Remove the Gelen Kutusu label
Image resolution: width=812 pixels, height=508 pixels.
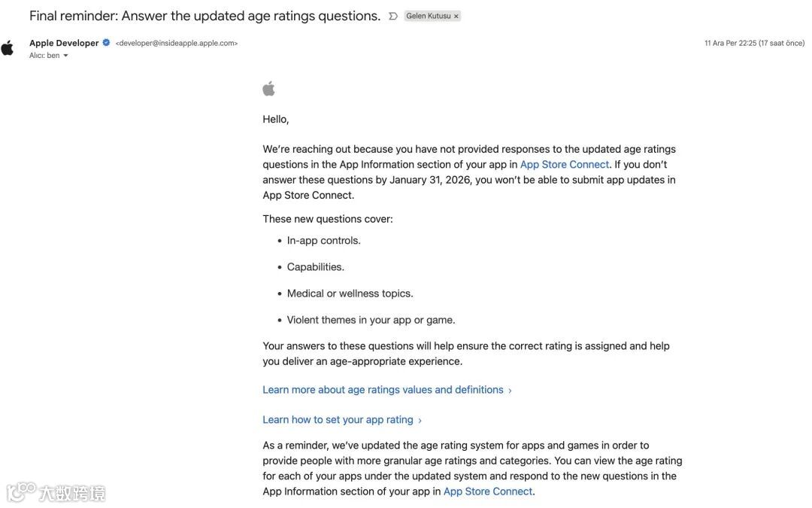coord(456,16)
